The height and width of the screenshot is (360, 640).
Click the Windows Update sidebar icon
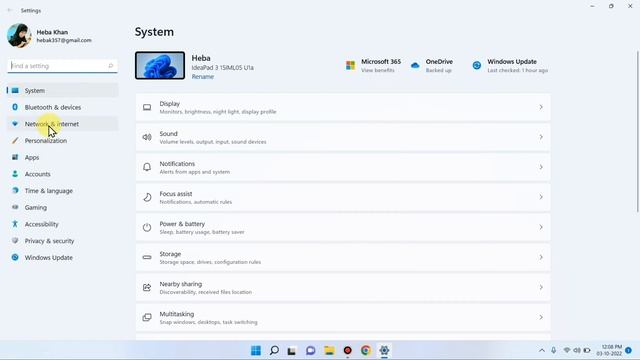15,258
